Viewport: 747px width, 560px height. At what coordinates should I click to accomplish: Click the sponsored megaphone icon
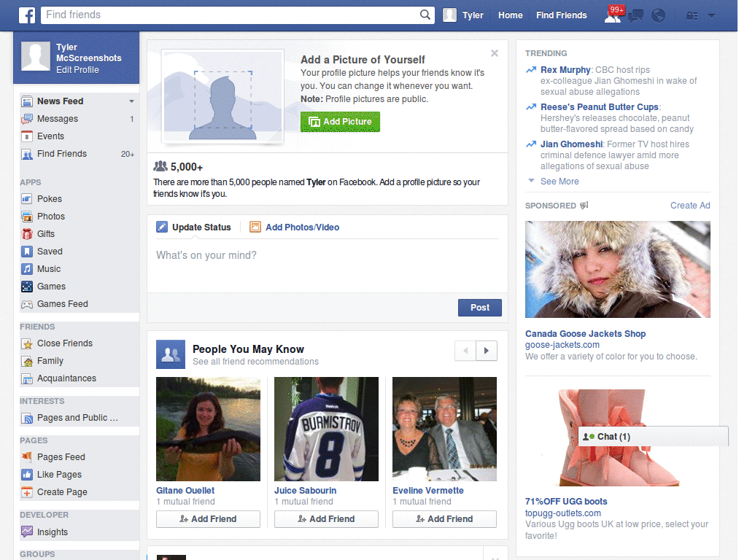[x=584, y=205]
